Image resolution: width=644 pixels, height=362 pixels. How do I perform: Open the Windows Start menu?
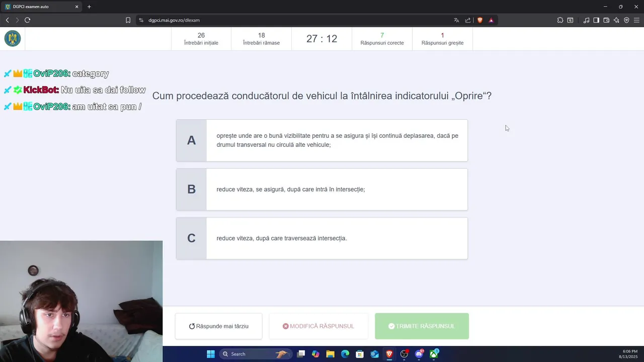[211, 354]
